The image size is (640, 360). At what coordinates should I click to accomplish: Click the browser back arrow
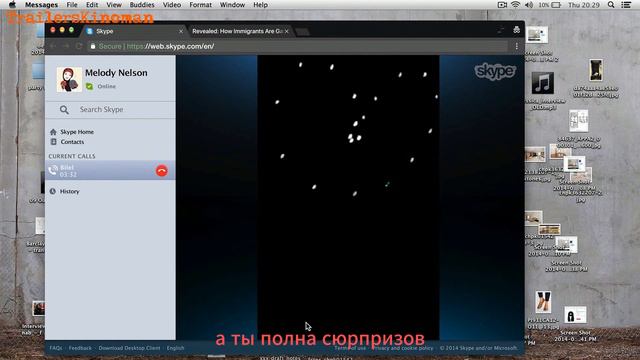click(53, 46)
